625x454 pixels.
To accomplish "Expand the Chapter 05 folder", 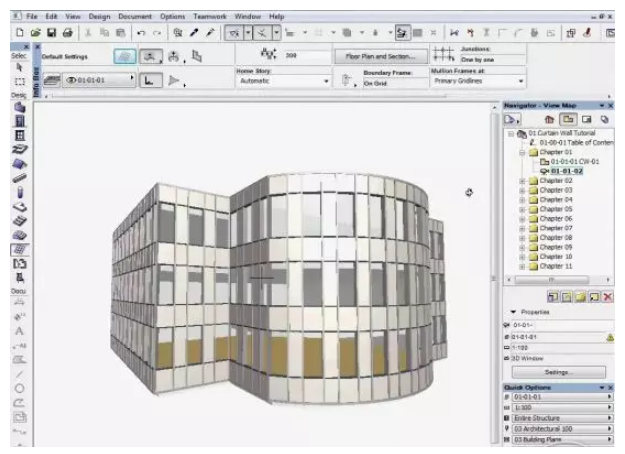I will (522, 210).
